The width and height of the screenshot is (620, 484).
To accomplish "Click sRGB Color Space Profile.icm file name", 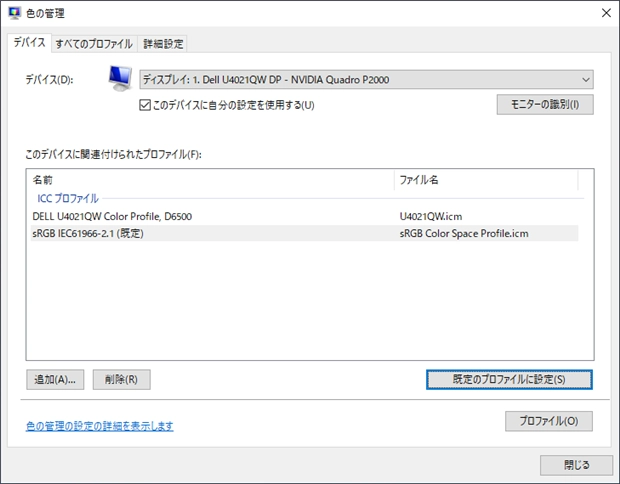I will (464, 233).
